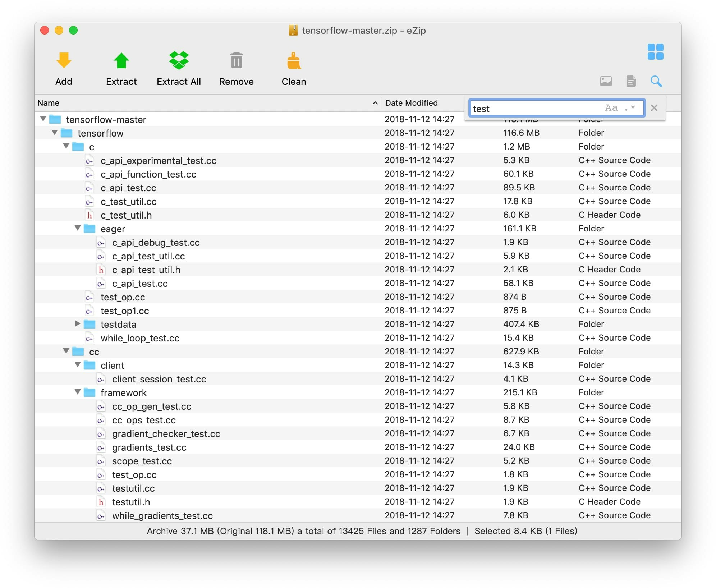This screenshot has height=588, width=716.
Task: Click inside the search text field
Action: tap(521, 109)
